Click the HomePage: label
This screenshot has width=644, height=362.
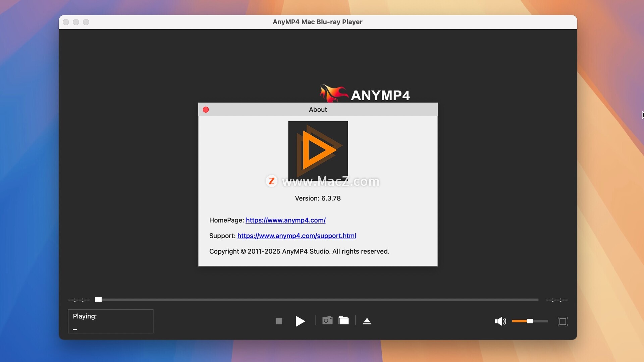coord(226,220)
